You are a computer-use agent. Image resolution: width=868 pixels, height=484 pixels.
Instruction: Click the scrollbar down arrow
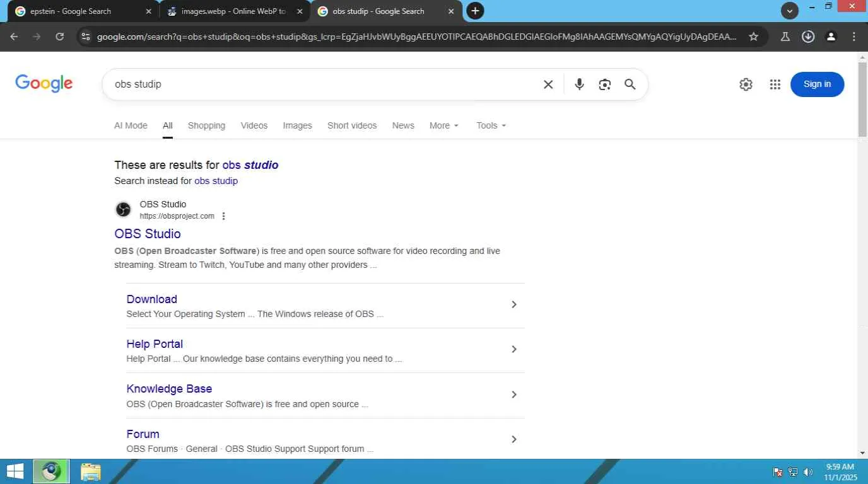point(862,453)
